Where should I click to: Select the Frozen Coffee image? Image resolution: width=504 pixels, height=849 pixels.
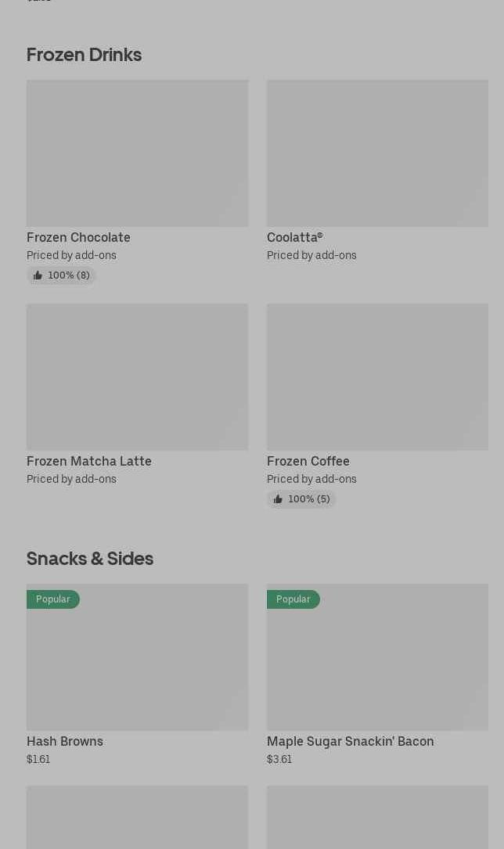377,377
